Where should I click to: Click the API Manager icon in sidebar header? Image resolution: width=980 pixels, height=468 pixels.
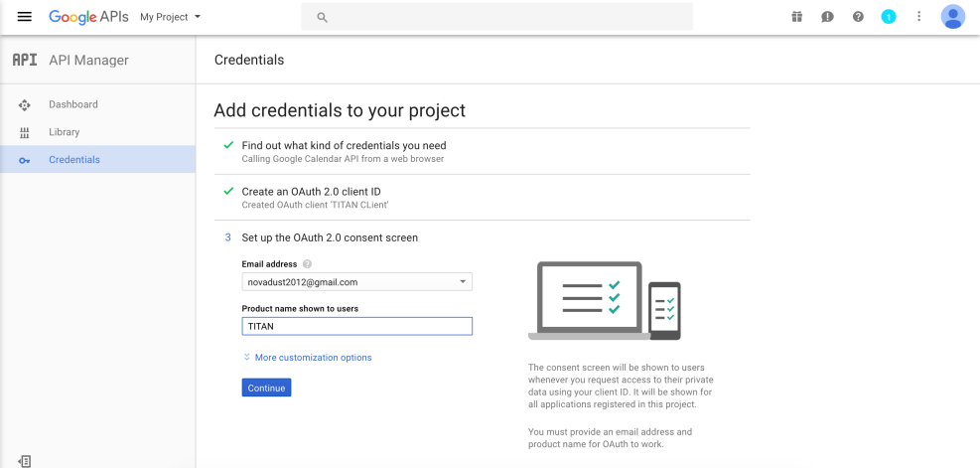click(x=25, y=61)
